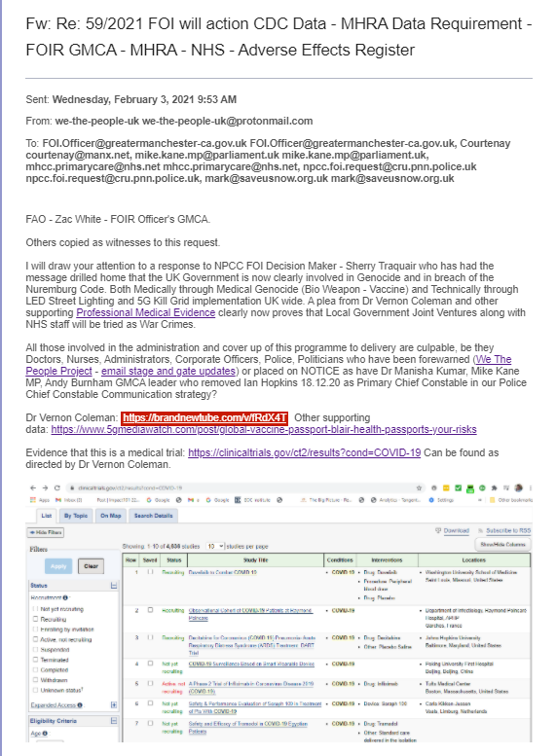Tick the Unknown status filter checkbox
The height and width of the screenshot is (756, 556).
[35, 690]
